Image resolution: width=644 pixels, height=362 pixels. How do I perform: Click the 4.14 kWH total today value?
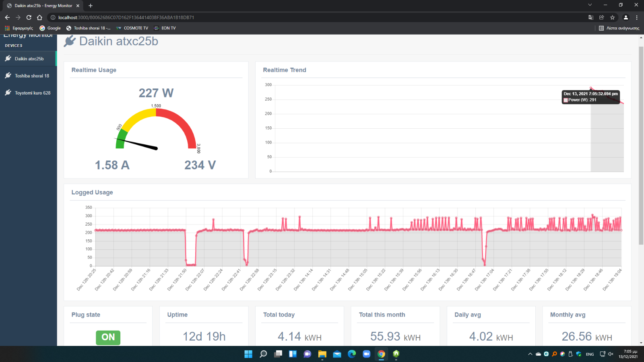tap(299, 336)
